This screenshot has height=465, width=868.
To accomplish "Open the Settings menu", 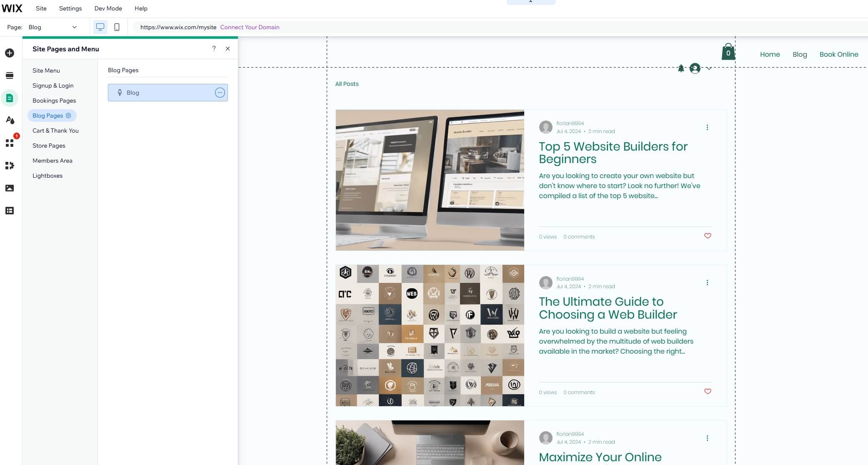I will [x=70, y=8].
